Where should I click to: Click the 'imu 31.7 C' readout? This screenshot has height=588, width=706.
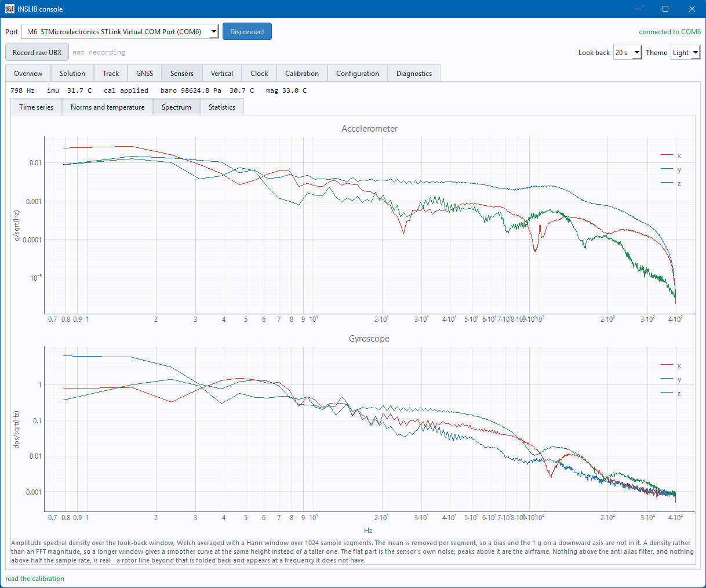point(70,90)
